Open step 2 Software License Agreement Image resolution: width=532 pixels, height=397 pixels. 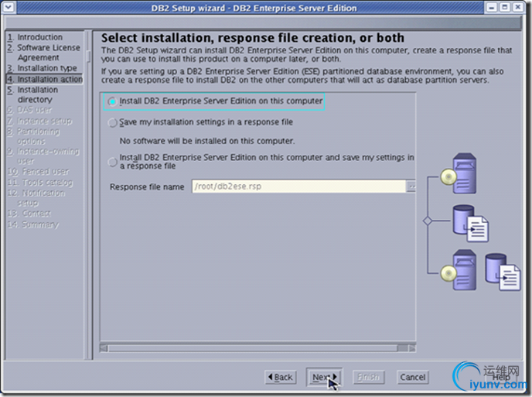[44, 53]
